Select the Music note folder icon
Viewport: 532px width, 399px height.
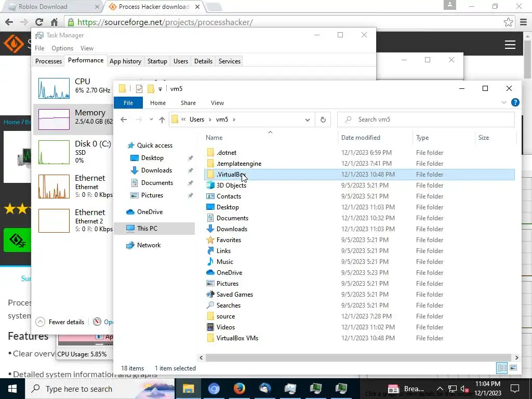click(x=210, y=262)
